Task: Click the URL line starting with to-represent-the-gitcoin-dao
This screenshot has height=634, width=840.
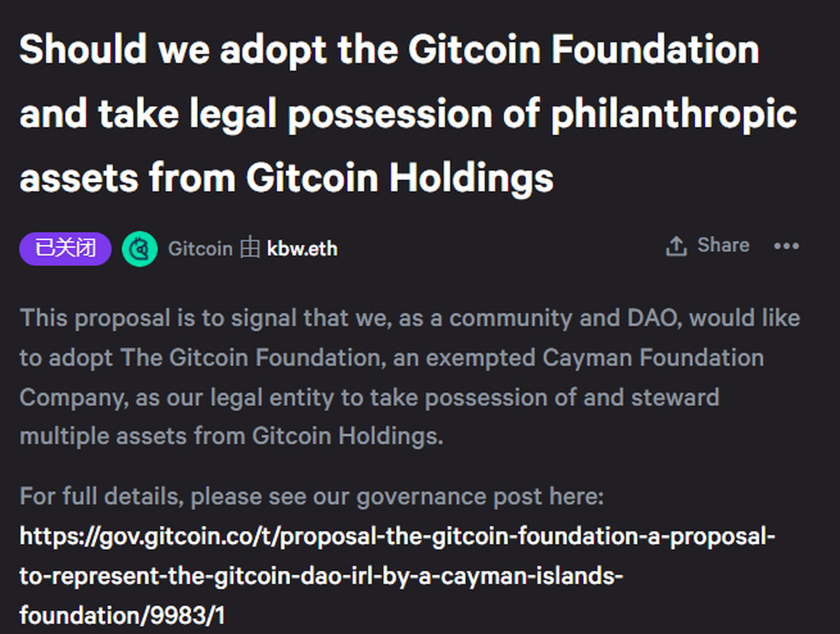Action: [321, 576]
